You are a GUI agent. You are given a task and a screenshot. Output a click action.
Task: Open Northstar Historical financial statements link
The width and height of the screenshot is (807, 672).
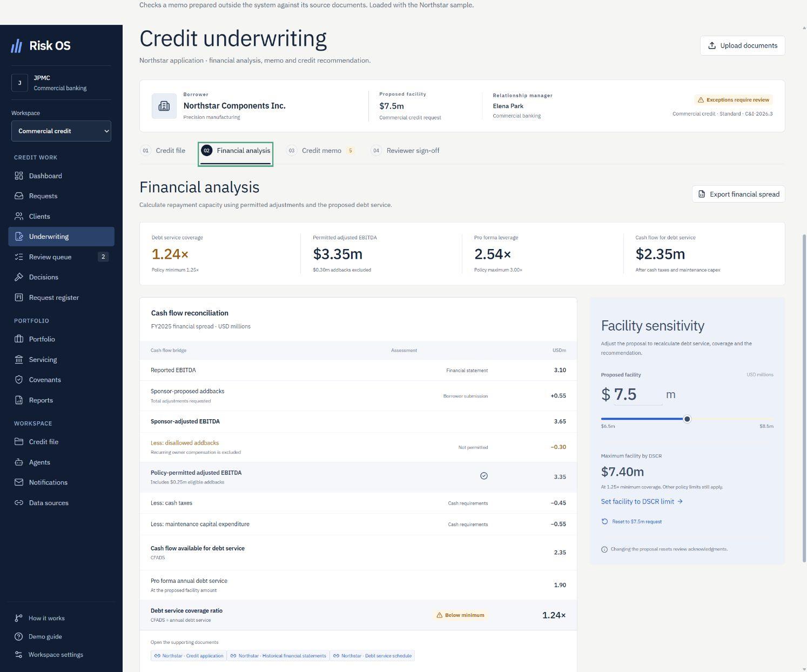[x=278, y=656]
